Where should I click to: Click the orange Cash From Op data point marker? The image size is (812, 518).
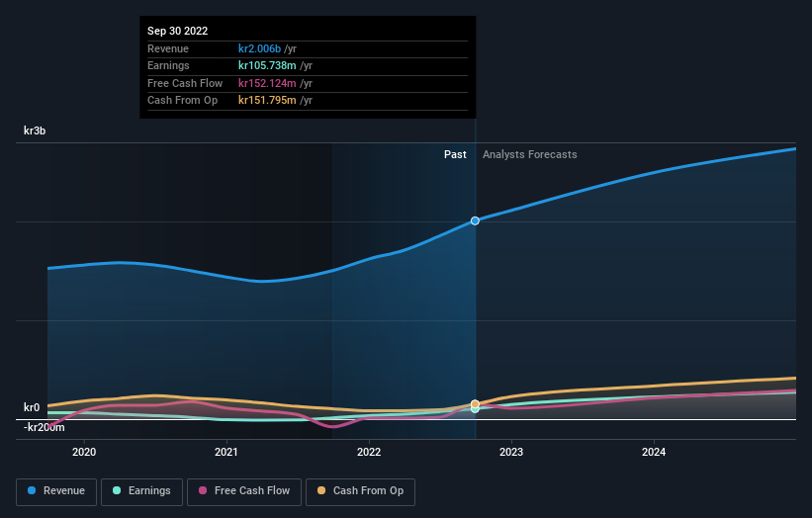point(475,404)
